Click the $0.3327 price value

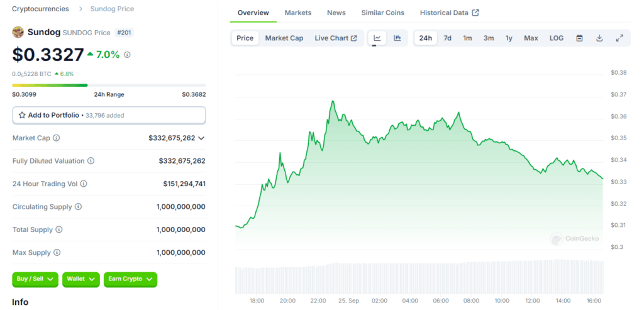click(48, 55)
